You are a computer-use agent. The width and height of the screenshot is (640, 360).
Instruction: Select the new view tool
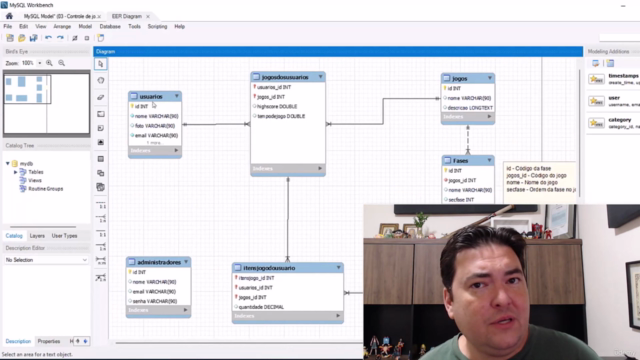coord(101,173)
